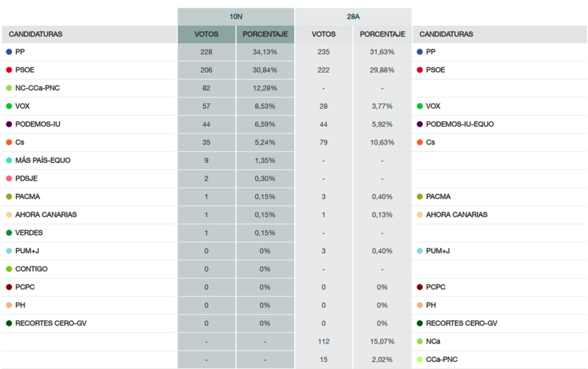The width and height of the screenshot is (588, 369).
Task: Click the 15,07% percentage cell for NCa
Action: pyautogui.click(x=382, y=341)
